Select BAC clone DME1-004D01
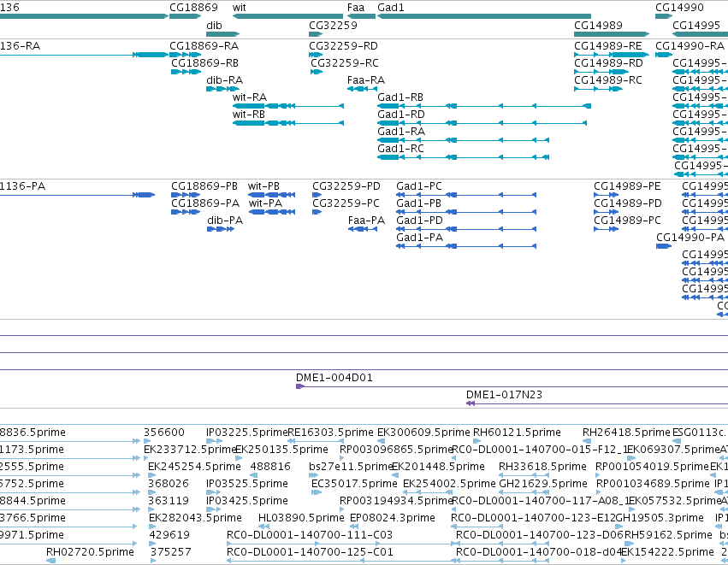This screenshot has height=565, width=728. click(512, 386)
